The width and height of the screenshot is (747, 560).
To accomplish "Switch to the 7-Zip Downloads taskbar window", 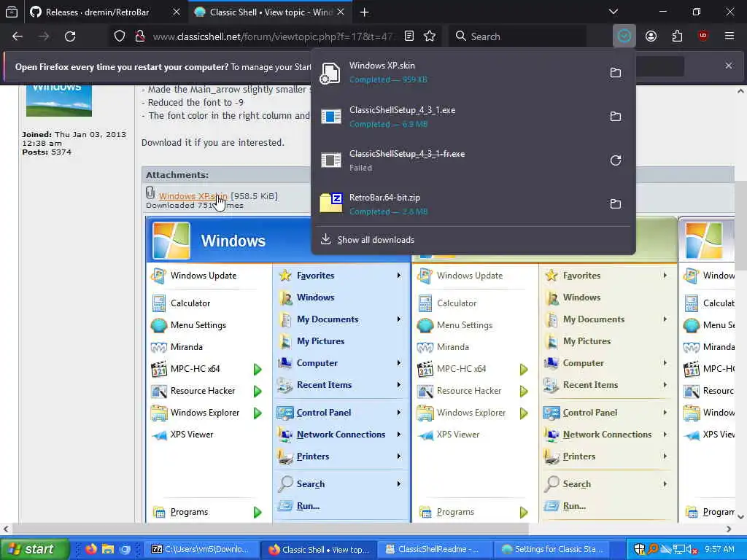I will pos(201,549).
